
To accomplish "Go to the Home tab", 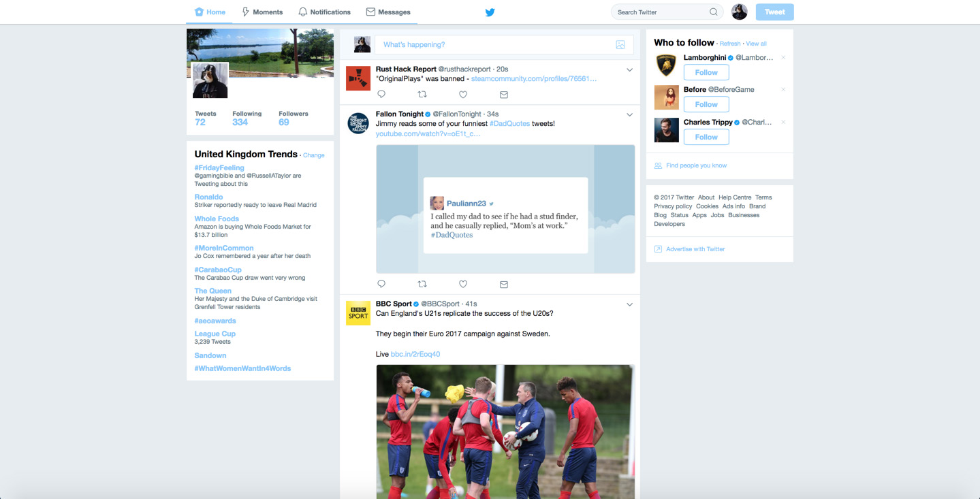I will 210,12.
